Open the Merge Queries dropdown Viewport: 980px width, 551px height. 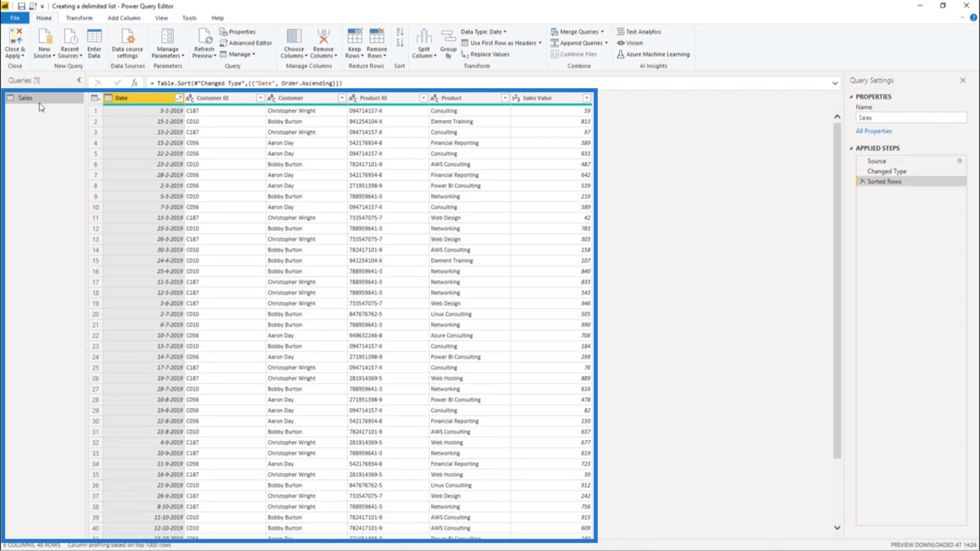click(577, 31)
